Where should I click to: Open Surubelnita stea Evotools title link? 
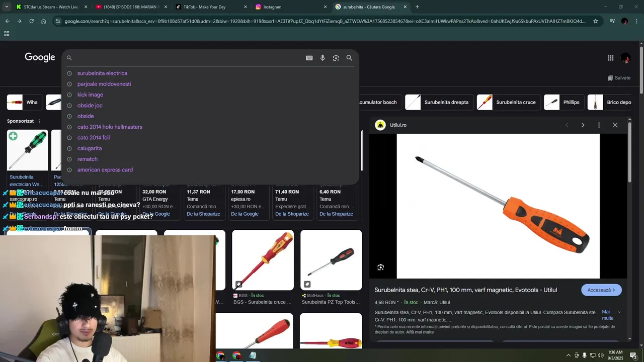click(466, 290)
